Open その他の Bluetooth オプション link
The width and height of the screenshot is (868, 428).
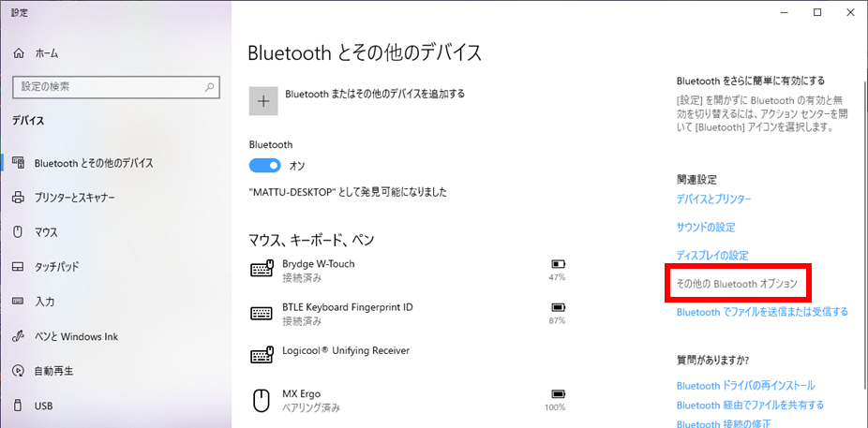[x=737, y=284]
